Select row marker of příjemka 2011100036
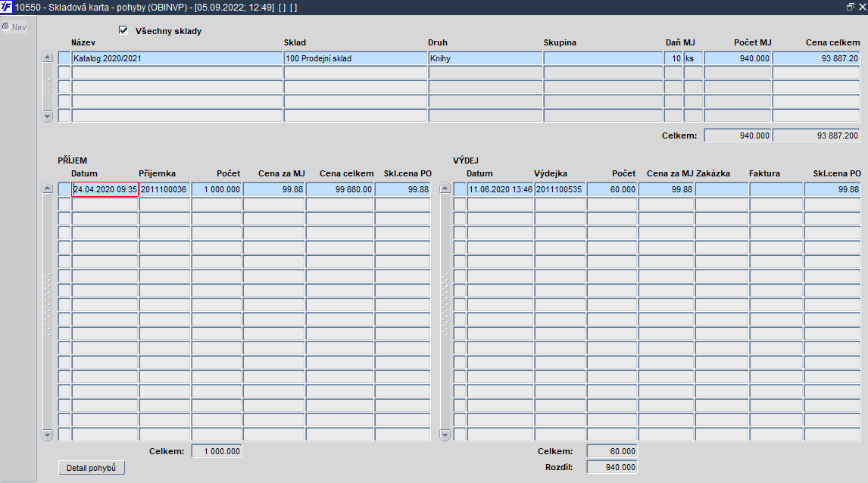 pyautogui.click(x=64, y=189)
